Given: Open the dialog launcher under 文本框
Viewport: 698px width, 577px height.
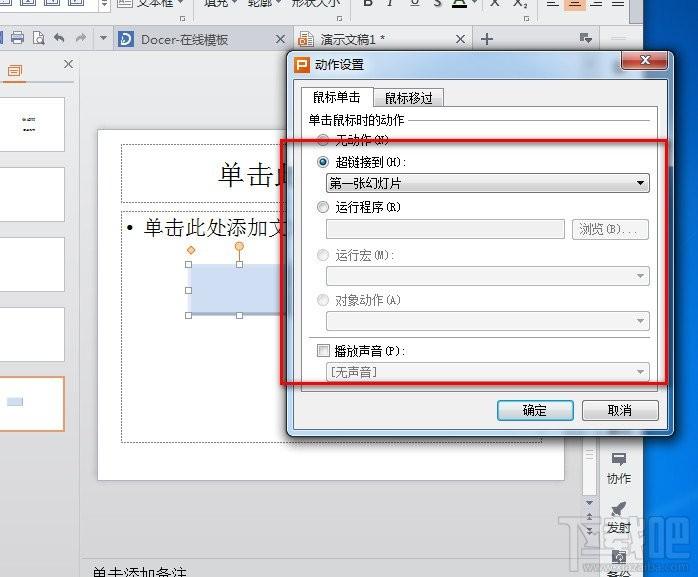Looking at the screenshot, I should click(183, 19).
